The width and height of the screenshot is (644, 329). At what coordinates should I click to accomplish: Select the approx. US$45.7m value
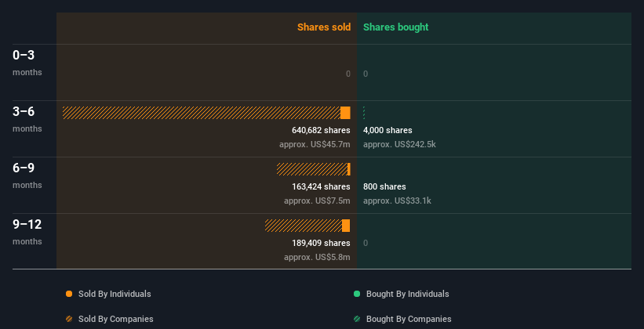(x=315, y=144)
